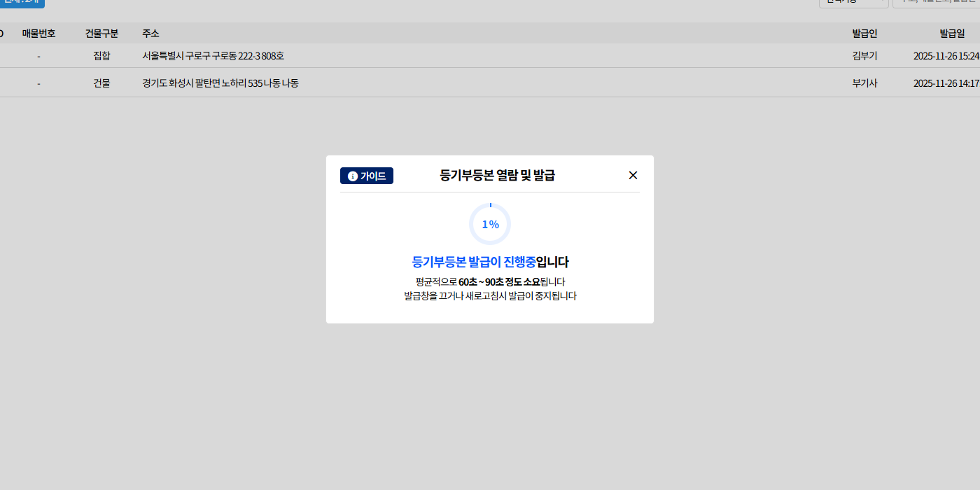Screen dimensions: 980x490
Task: Click issuer name 부기사
Action: pyautogui.click(x=864, y=83)
